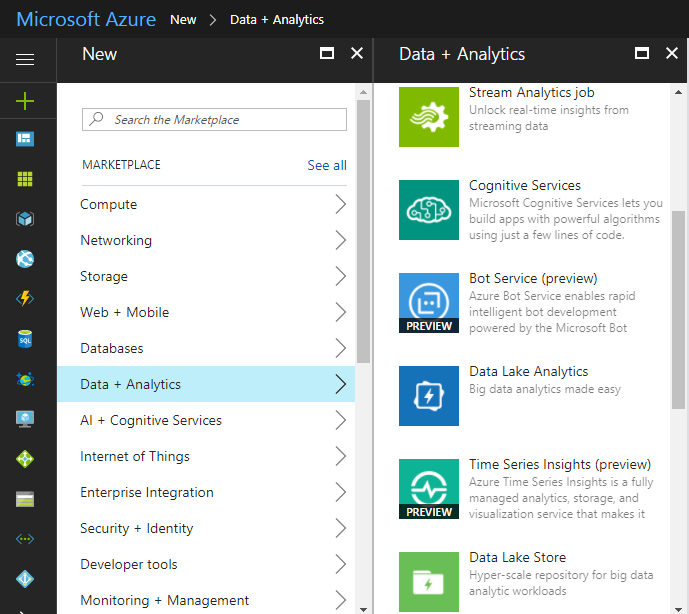Screen dimensions: 689x614
Task: Expand the Compute category chevron
Action: tap(340, 205)
